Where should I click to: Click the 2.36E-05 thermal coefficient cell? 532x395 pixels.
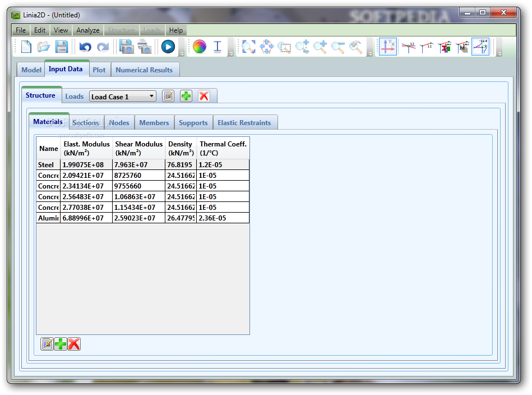click(223, 218)
